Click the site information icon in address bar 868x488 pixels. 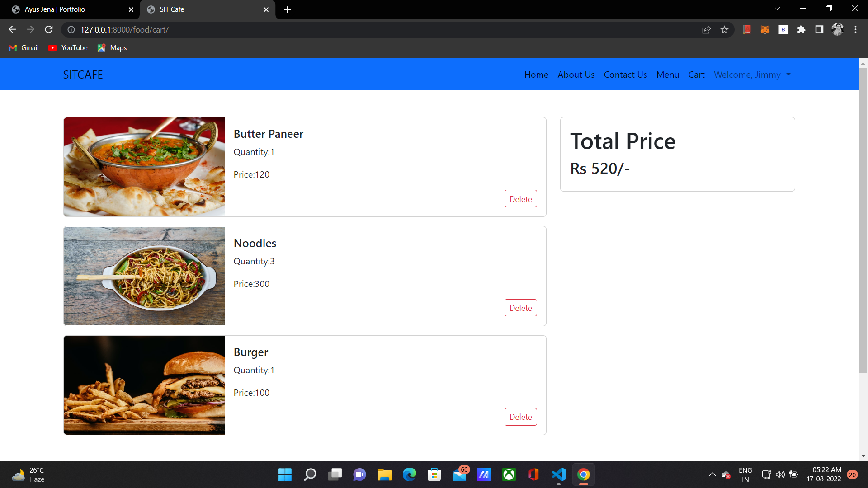point(71,30)
